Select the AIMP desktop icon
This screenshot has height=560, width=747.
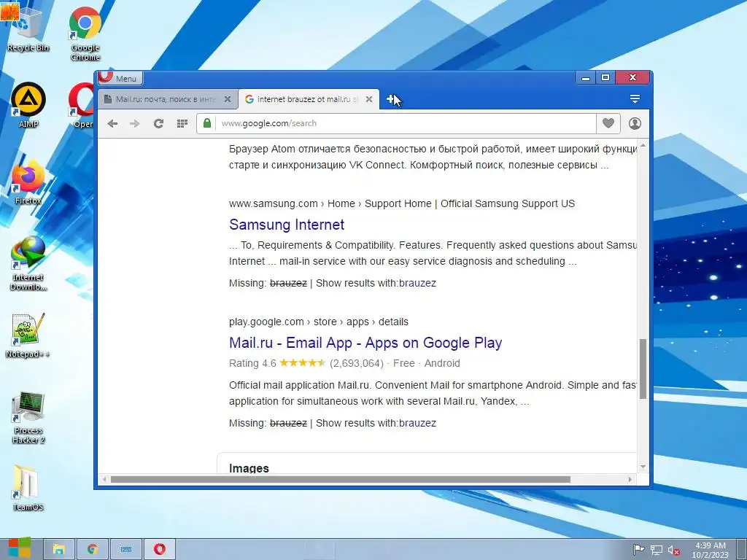point(28,105)
